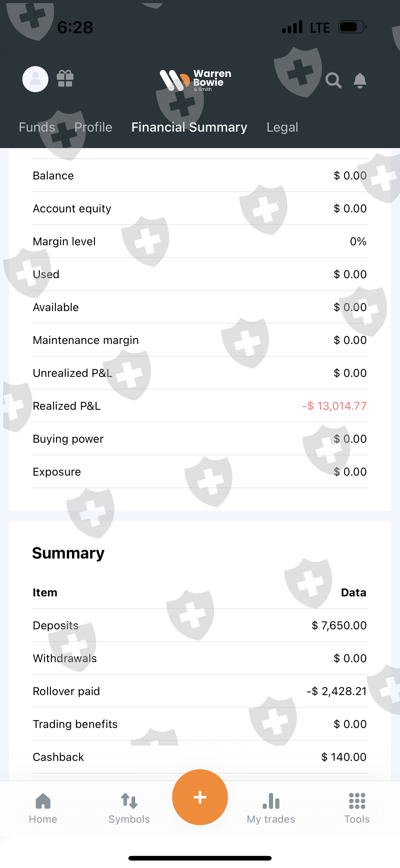This screenshot has width=400, height=868.
Task: Tap the Rollover paid row
Action: pyautogui.click(x=200, y=691)
